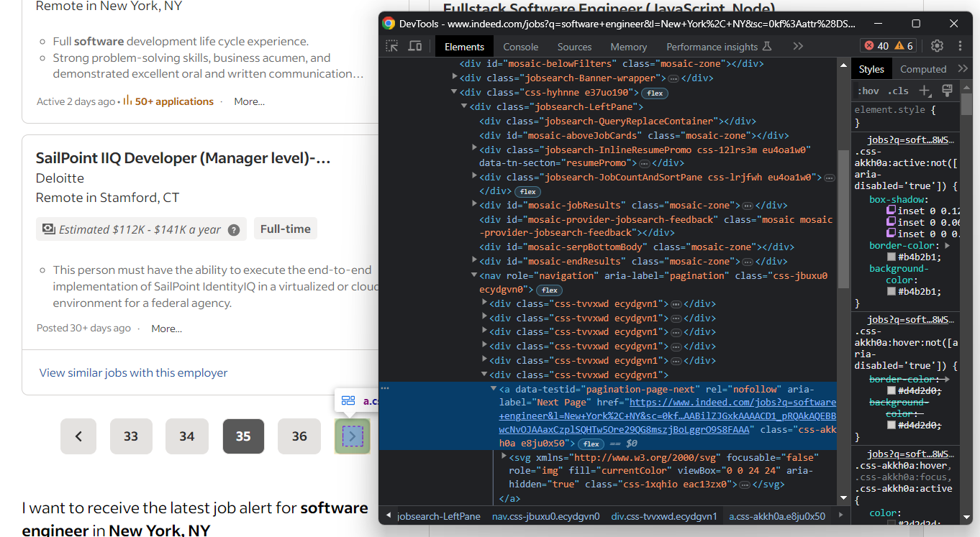The width and height of the screenshot is (980, 537).
Task: Collapse the pagination nav element node
Action: (474, 275)
